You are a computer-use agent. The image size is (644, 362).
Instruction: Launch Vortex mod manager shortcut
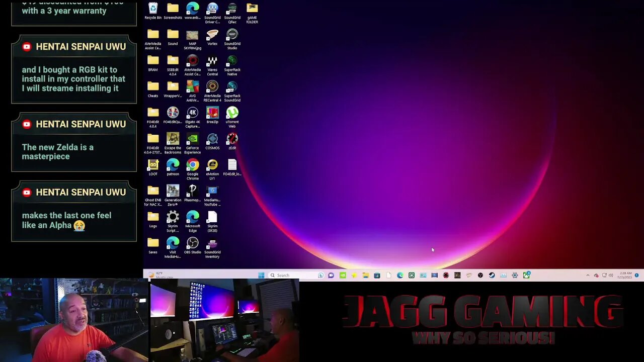[x=212, y=37]
